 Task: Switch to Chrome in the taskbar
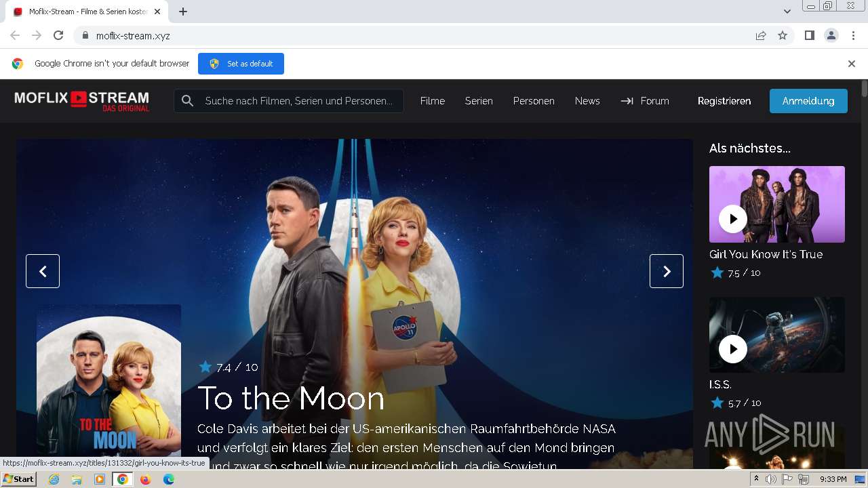pos(123,479)
